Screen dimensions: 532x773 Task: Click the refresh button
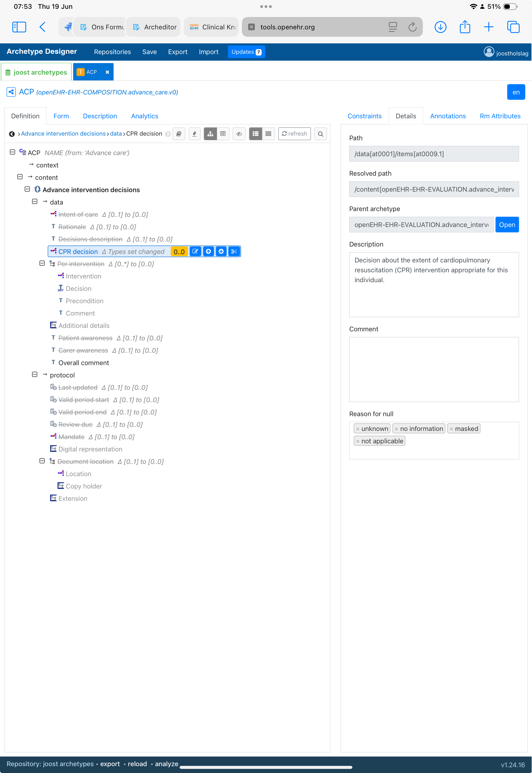[x=294, y=134]
